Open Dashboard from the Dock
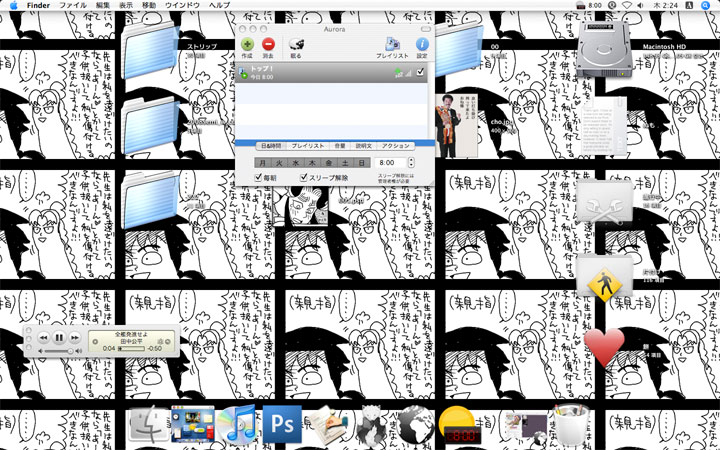Screen dimensions: 720x450 point(193,424)
